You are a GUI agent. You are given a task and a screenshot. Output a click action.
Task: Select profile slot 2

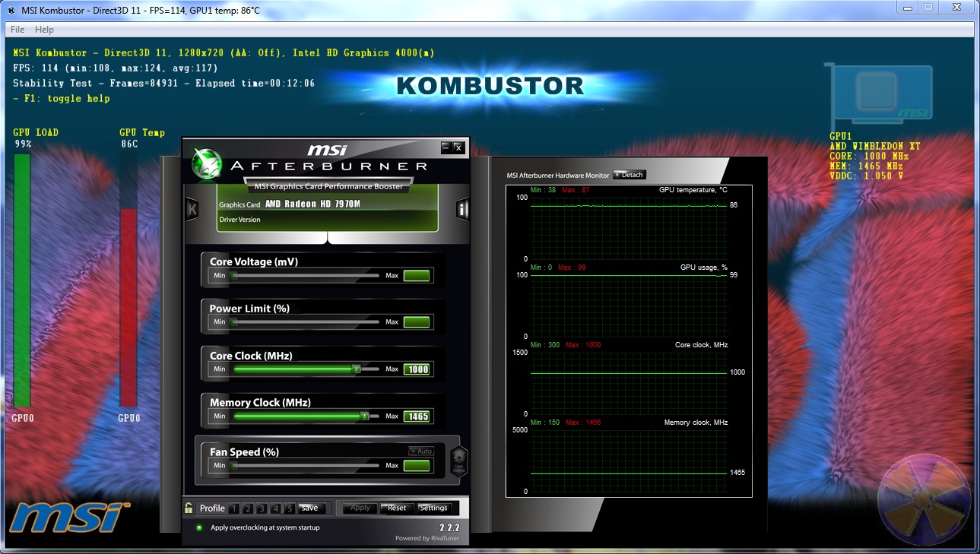(x=248, y=508)
